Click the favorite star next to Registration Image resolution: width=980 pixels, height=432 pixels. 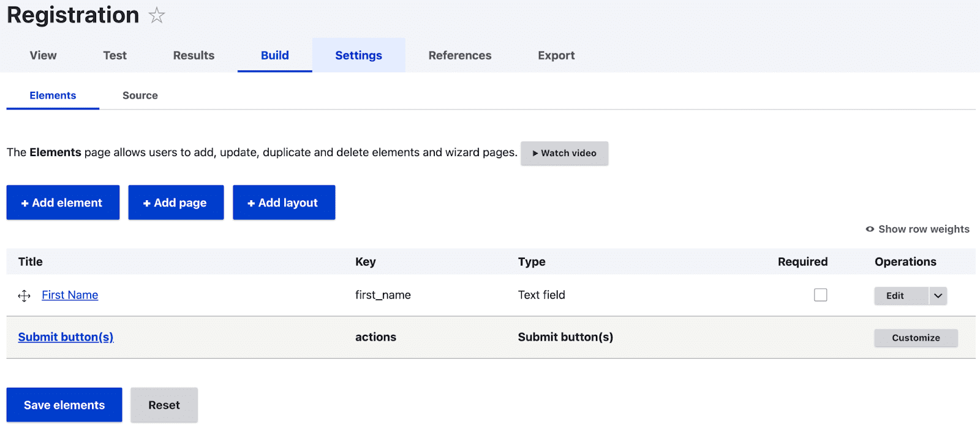[157, 15]
